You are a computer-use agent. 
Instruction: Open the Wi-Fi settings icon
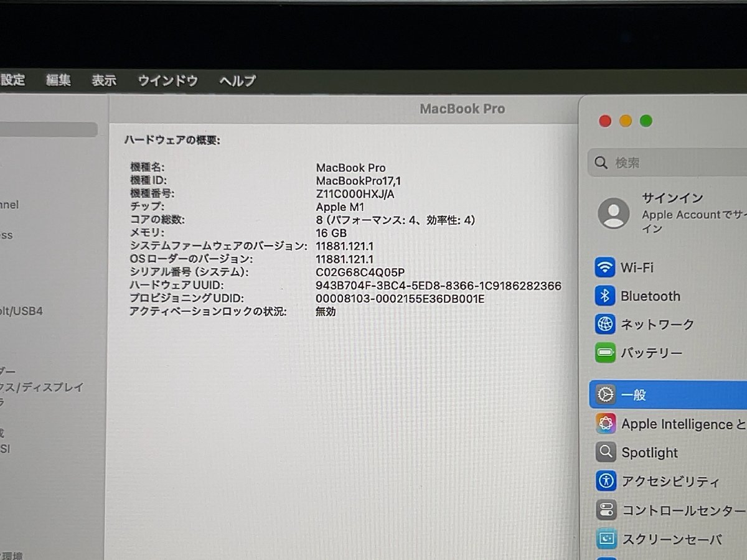tap(605, 268)
